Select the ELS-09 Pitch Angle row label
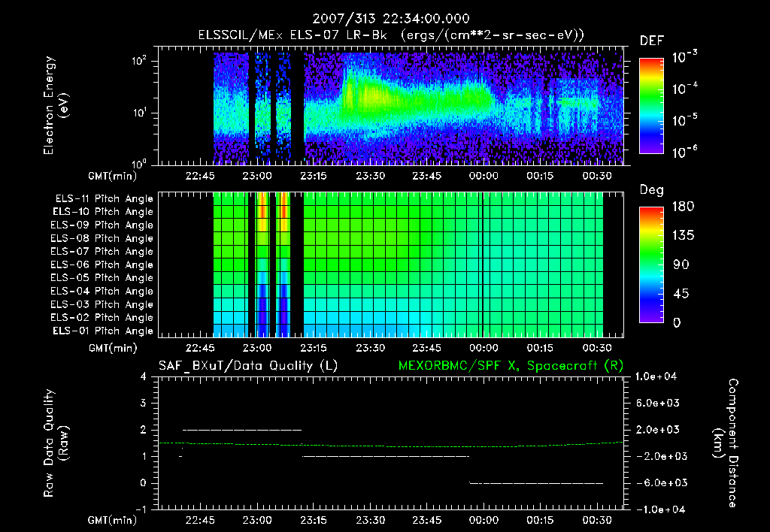Image resolution: width=770 pixels, height=532 pixels. click(102, 225)
